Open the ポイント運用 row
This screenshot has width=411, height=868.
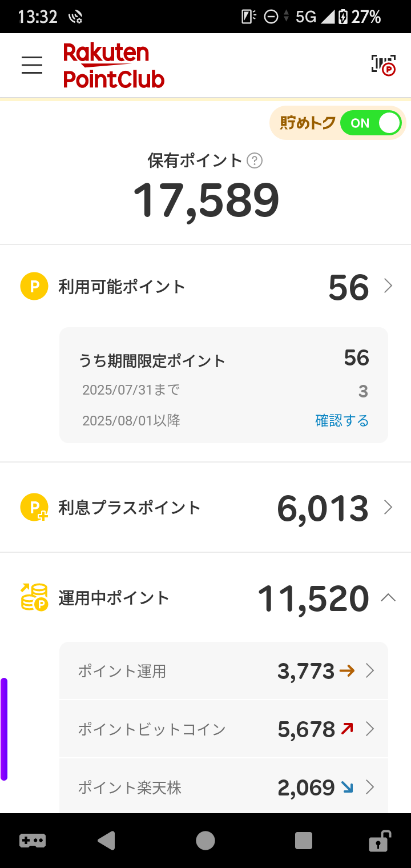coord(224,671)
